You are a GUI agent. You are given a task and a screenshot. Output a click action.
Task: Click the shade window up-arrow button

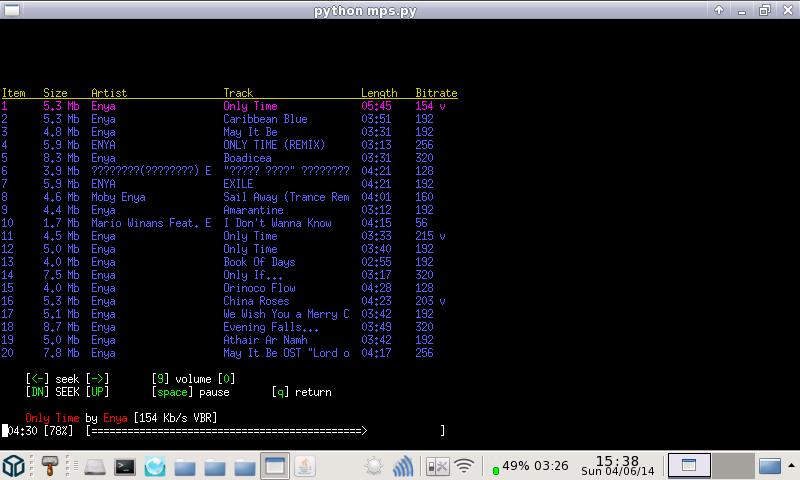click(719, 10)
